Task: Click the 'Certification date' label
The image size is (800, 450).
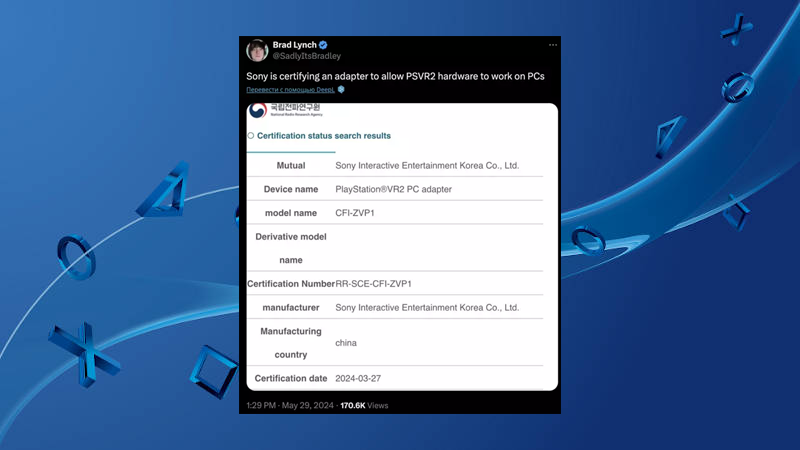Action: click(x=291, y=379)
